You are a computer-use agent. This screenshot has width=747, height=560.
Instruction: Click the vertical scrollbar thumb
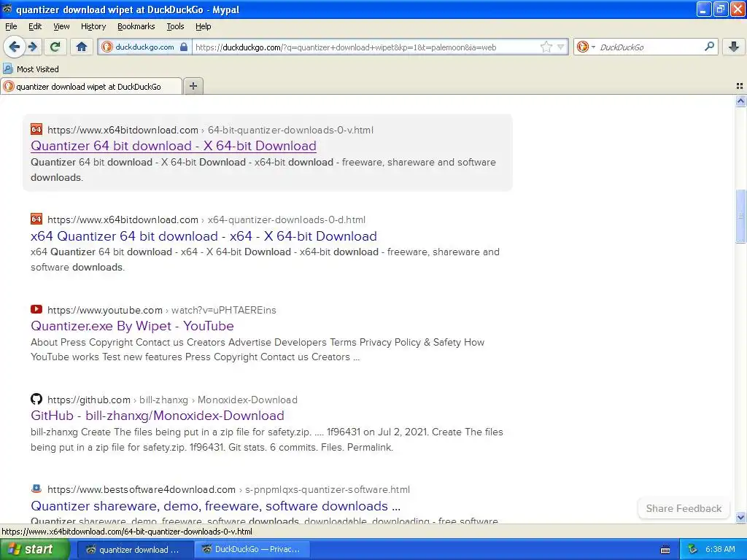point(740,216)
